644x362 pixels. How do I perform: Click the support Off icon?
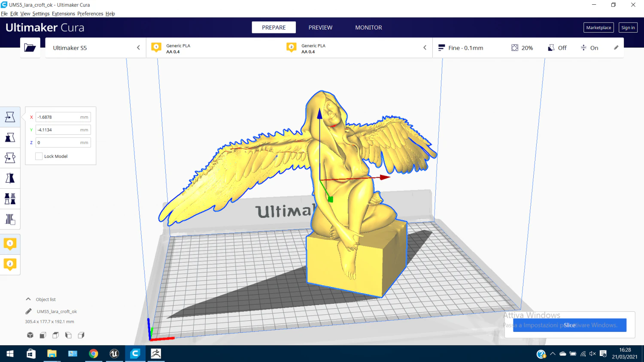click(551, 48)
